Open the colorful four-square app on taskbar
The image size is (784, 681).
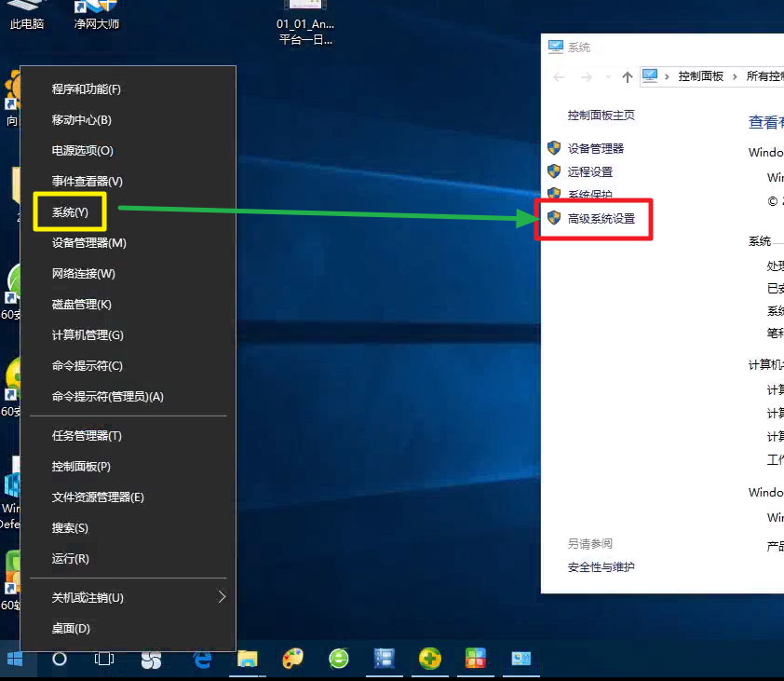(476, 659)
